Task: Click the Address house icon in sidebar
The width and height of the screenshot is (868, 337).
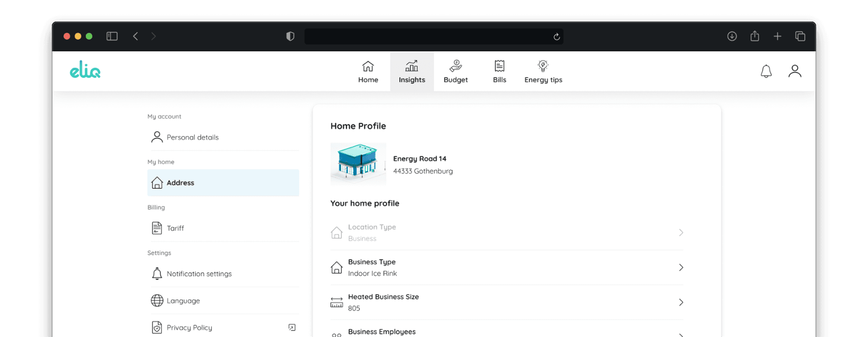Action: click(157, 183)
